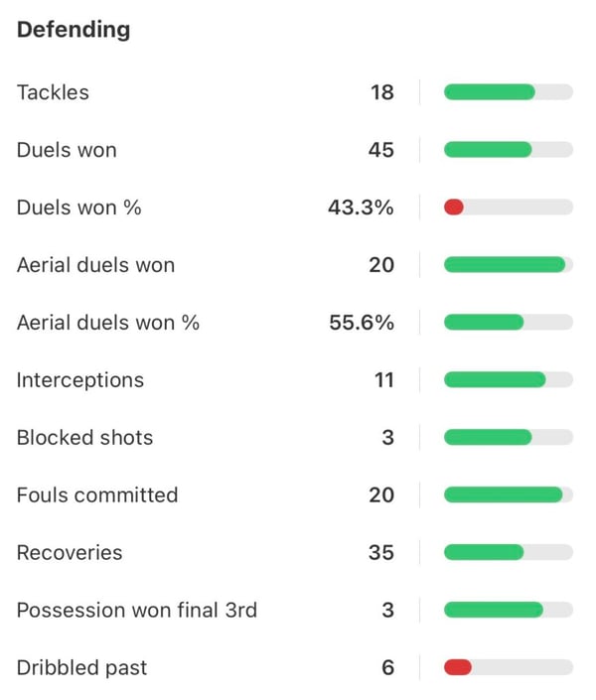Click the Duels won value 45
Screen dimensions: 596x700
tap(380, 150)
